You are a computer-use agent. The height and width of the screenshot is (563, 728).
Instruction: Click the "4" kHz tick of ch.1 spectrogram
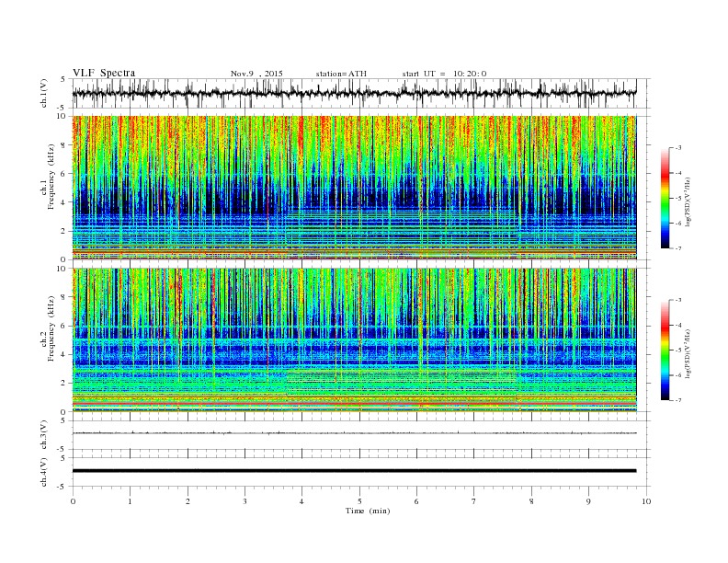(x=64, y=202)
